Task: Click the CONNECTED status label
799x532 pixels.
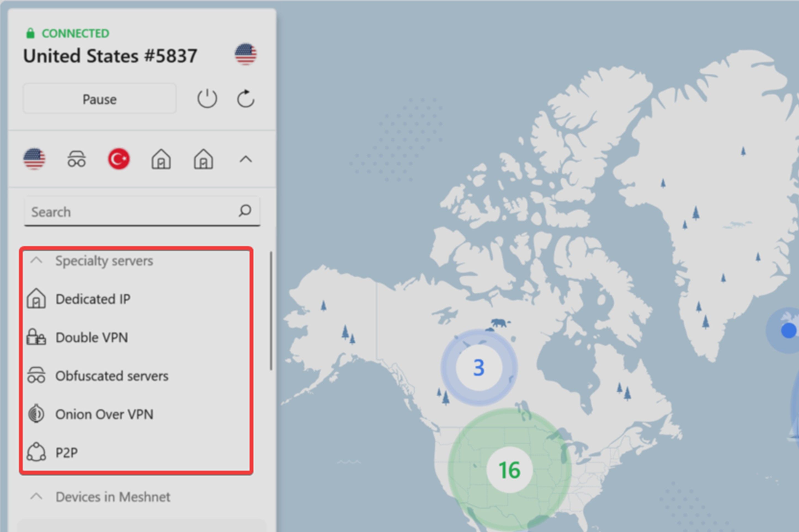Action: pyautogui.click(x=75, y=33)
